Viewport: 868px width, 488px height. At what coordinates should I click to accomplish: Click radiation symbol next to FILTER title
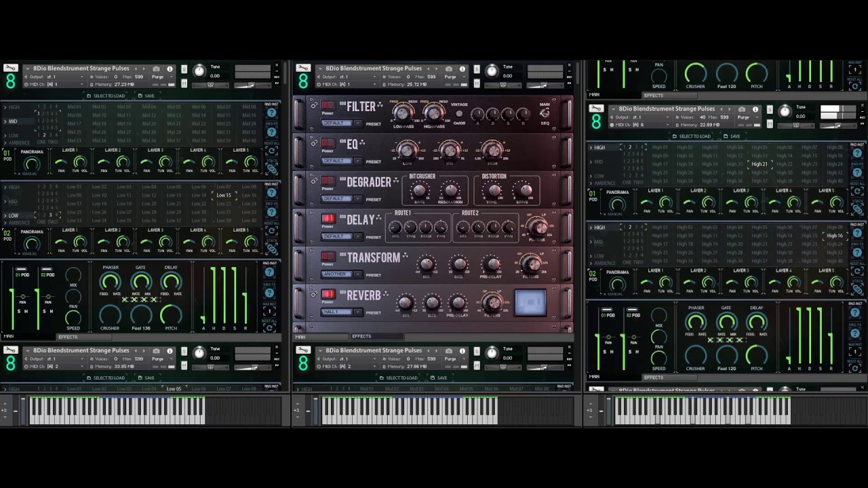point(380,106)
